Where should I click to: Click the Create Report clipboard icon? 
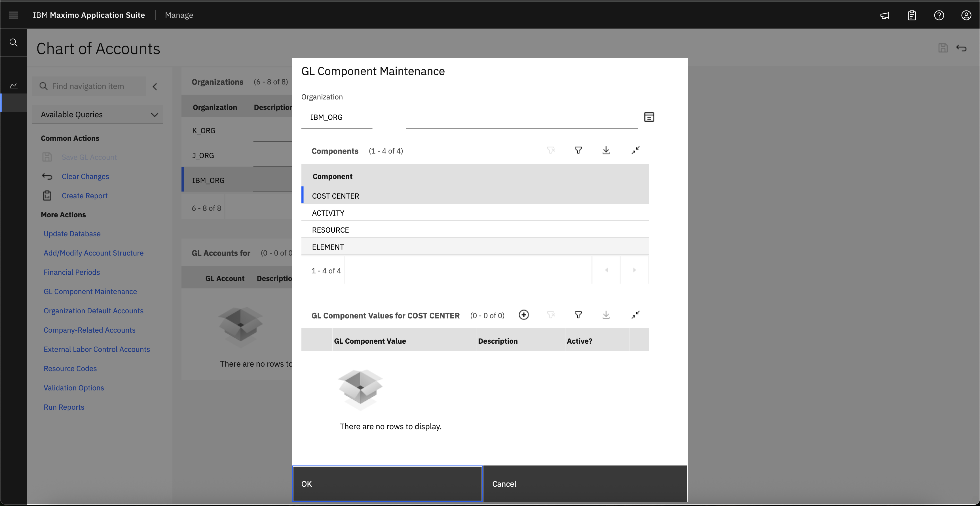tap(47, 195)
